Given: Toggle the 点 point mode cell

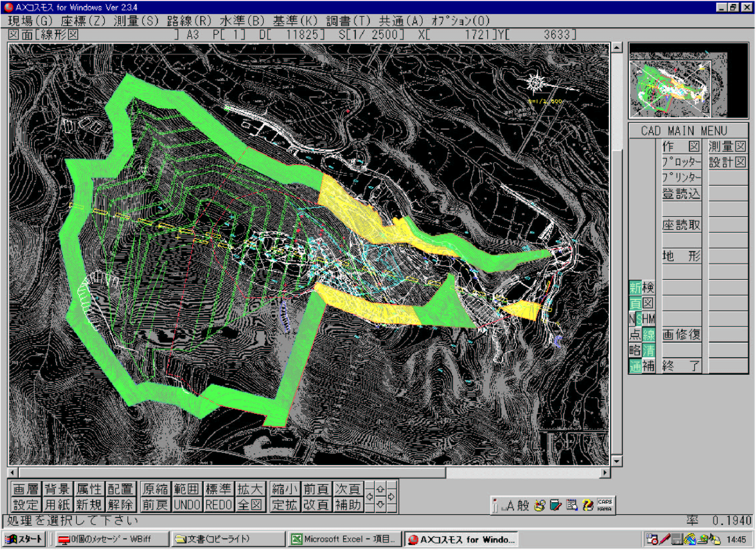Looking at the screenshot, I should [x=635, y=335].
